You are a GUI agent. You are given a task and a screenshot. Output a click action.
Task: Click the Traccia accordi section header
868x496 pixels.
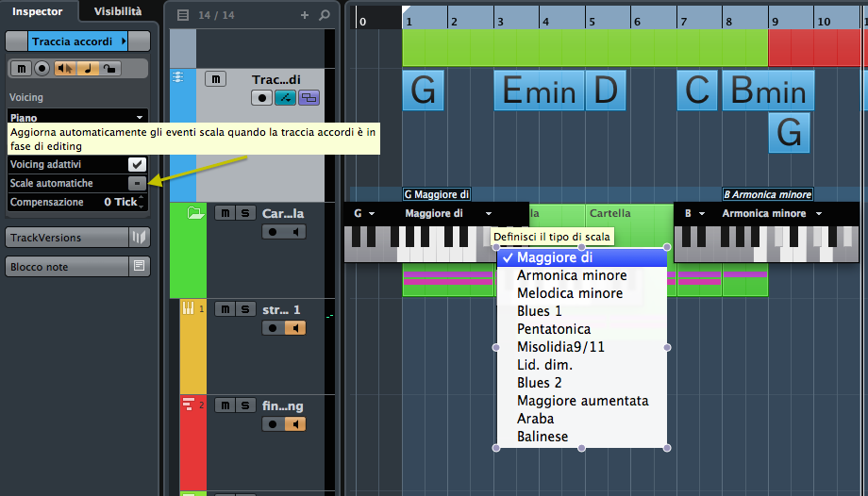click(x=72, y=41)
